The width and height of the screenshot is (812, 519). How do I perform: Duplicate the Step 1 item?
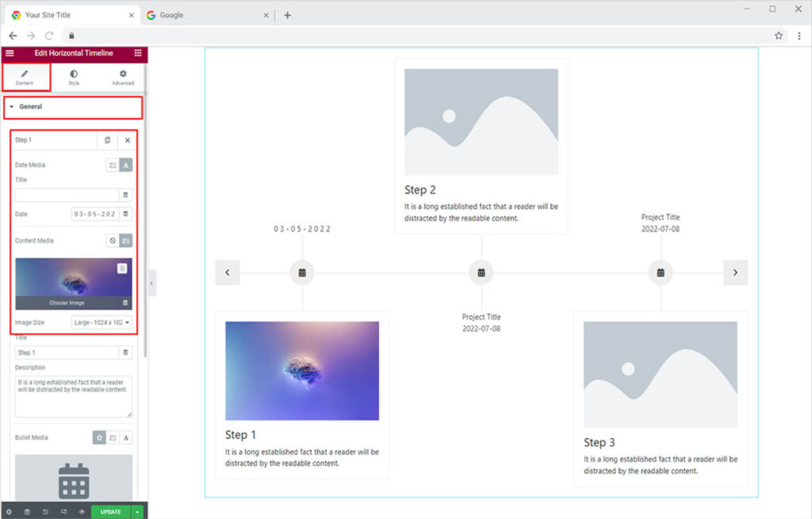(x=108, y=140)
